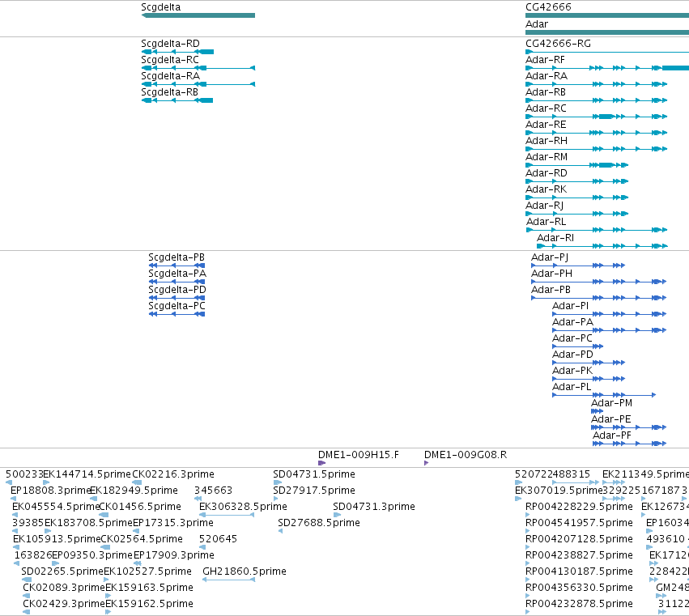The height and width of the screenshot is (616, 689).
Task: Click the Adar-RA transcript label
Action: tap(547, 76)
